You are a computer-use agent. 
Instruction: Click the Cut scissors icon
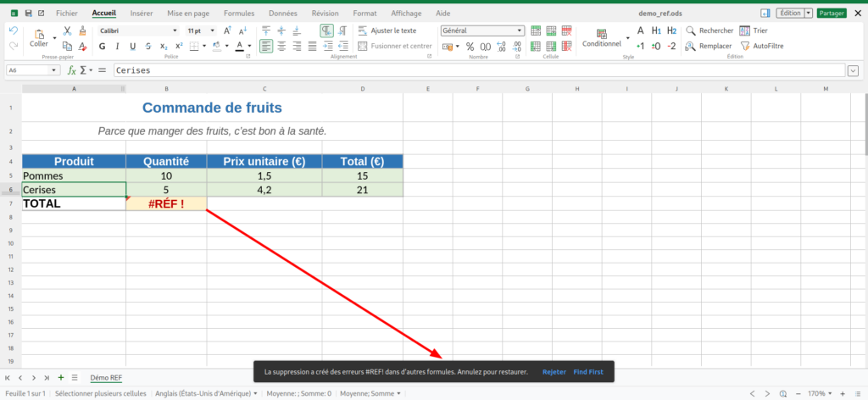67,31
